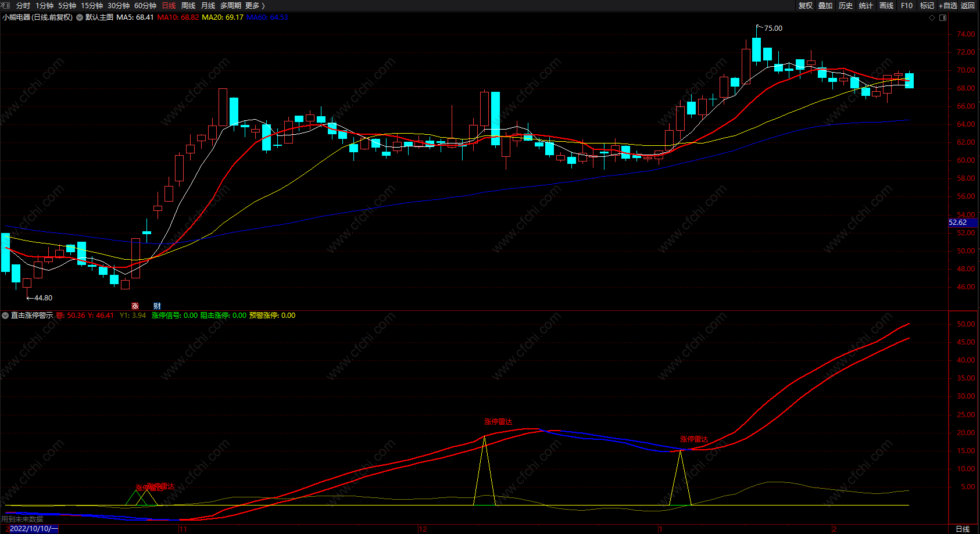The width and height of the screenshot is (980, 534).
Task: Click the 阻击涨停: 0.00 readout
Action: pos(223,316)
